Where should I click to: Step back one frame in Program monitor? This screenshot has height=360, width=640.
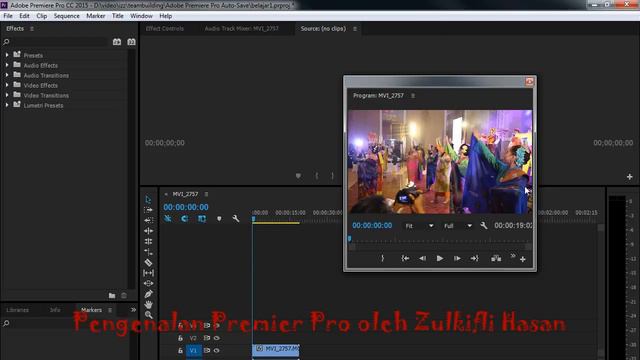tap(422, 258)
